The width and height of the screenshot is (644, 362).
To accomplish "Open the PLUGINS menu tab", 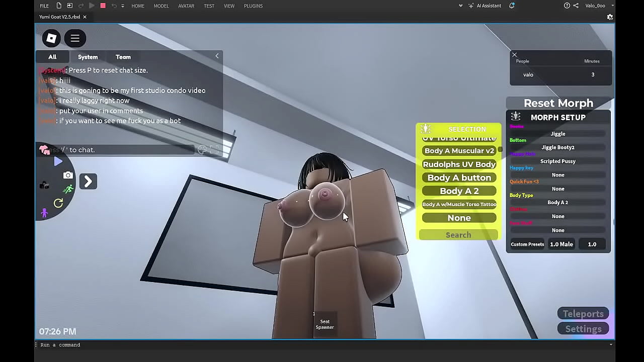I will [253, 6].
